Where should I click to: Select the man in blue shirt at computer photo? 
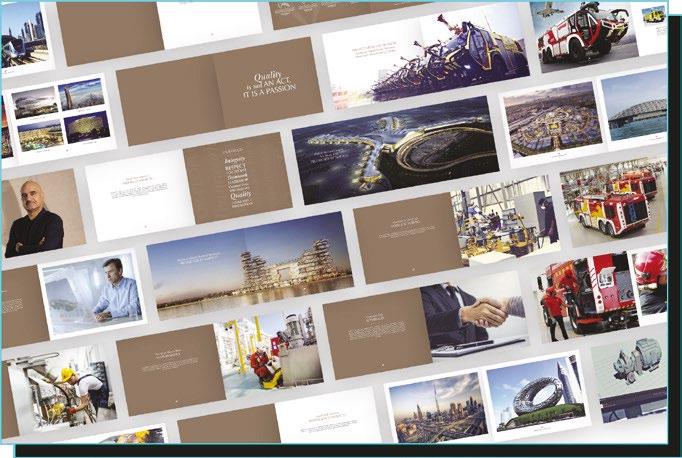coord(93,294)
